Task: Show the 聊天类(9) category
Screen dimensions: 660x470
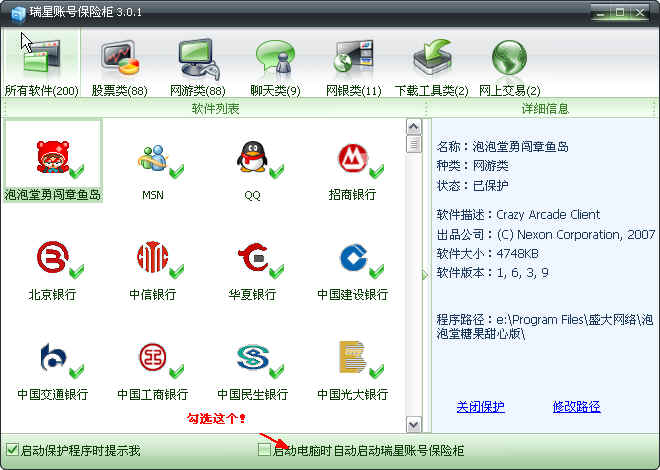Action: [x=275, y=66]
